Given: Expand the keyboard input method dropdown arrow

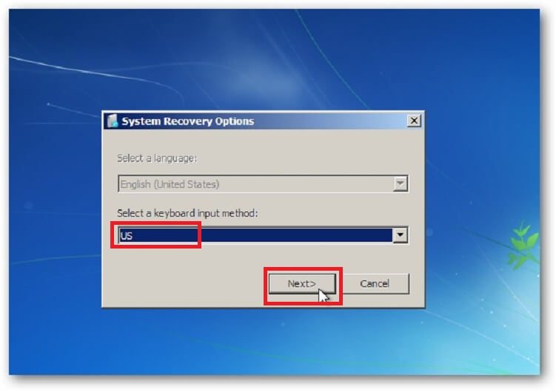Looking at the screenshot, I should [x=401, y=235].
